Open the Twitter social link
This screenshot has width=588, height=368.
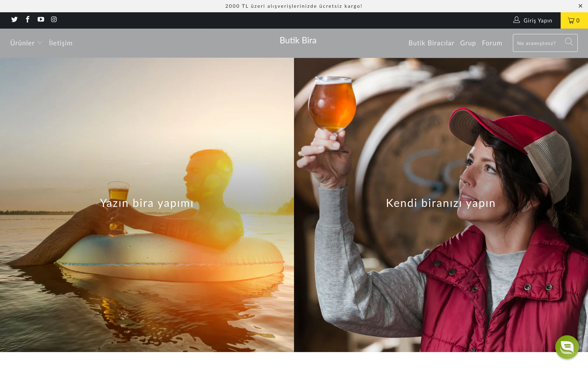click(x=14, y=19)
